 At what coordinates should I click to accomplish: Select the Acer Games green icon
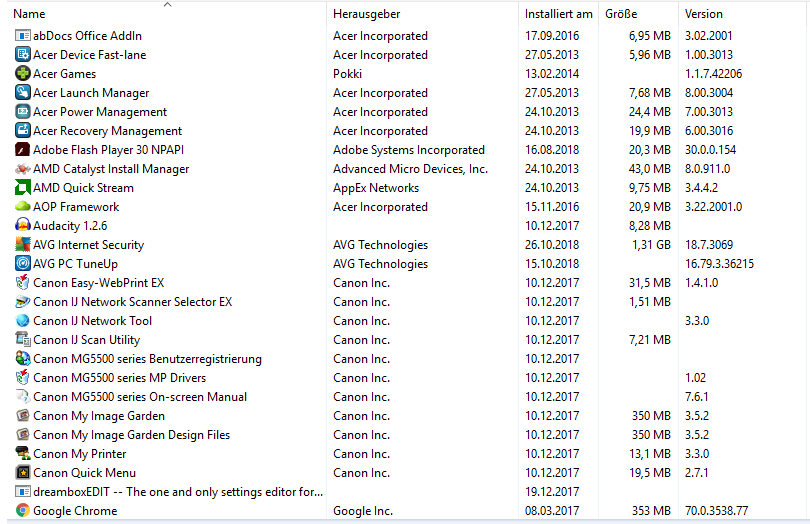(x=23, y=73)
